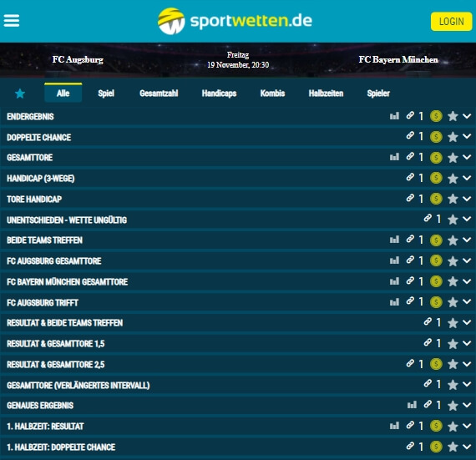476x460 pixels.
Task: Favorite Resultat & Gesamttore 1,5 star
Action: (x=453, y=344)
